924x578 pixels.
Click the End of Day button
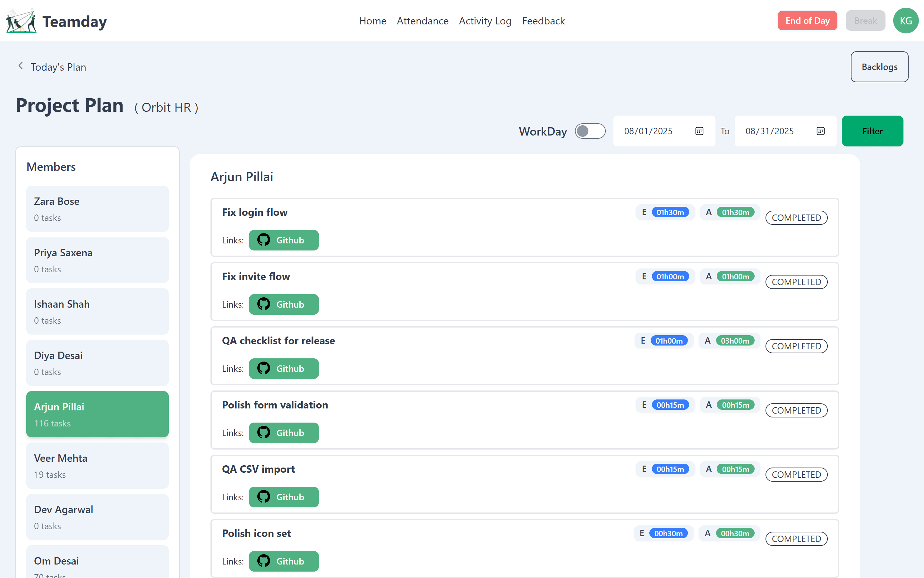pos(807,21)
